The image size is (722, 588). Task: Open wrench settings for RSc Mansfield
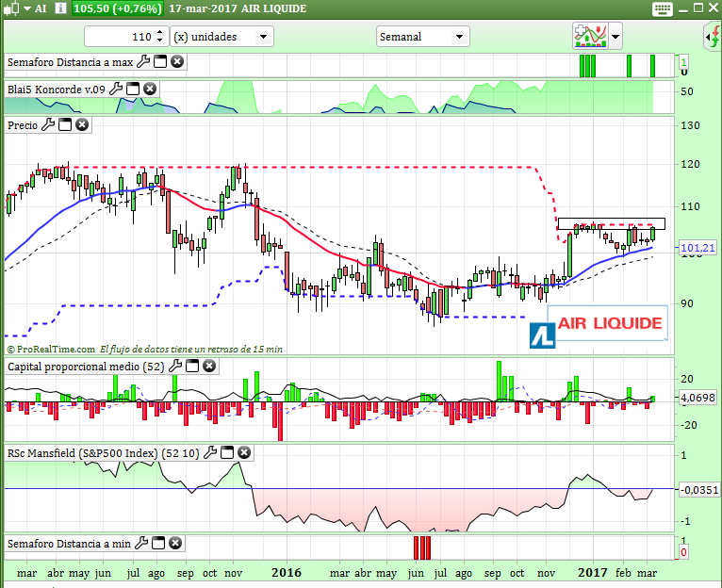pos(210,452)
